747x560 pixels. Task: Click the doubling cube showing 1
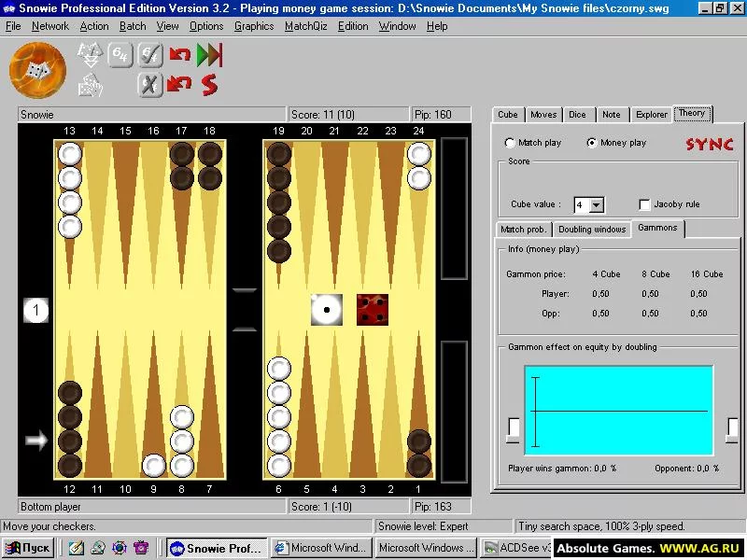tap(36, 311)
